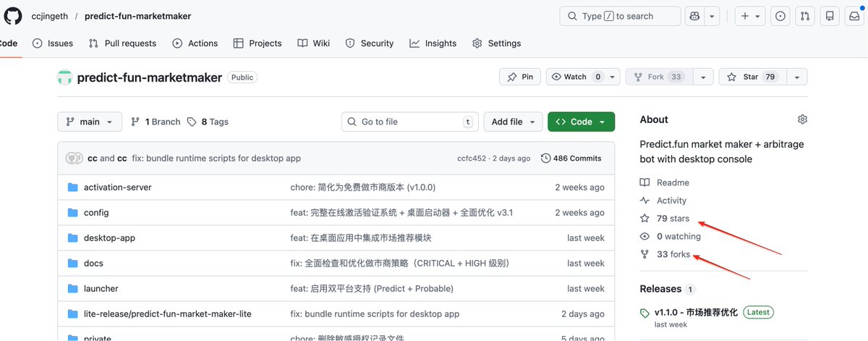The image size is (868, 341).
Task: Click the GitHub logo icon
Action: 13,16
